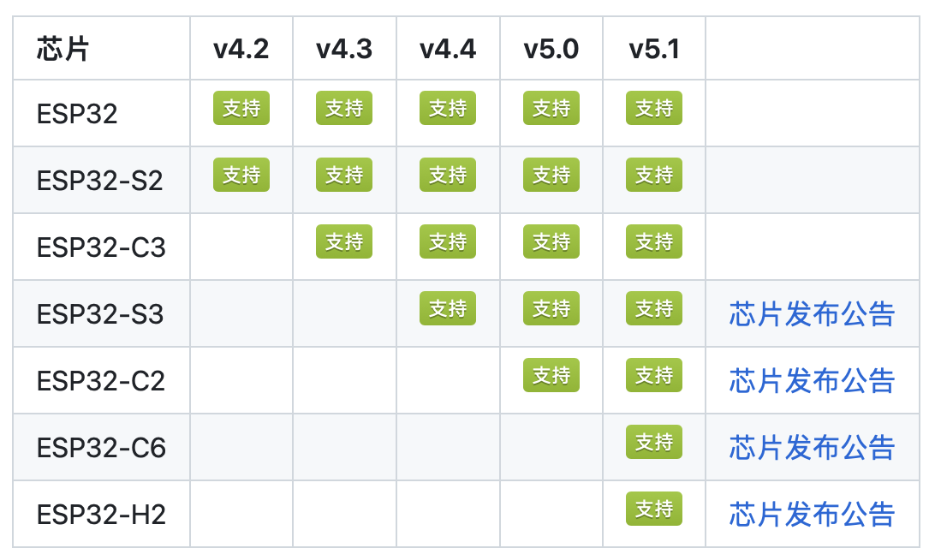
Task: Click ESP32-C2 v5.1 支持 badge
Action: click(653, 375)
